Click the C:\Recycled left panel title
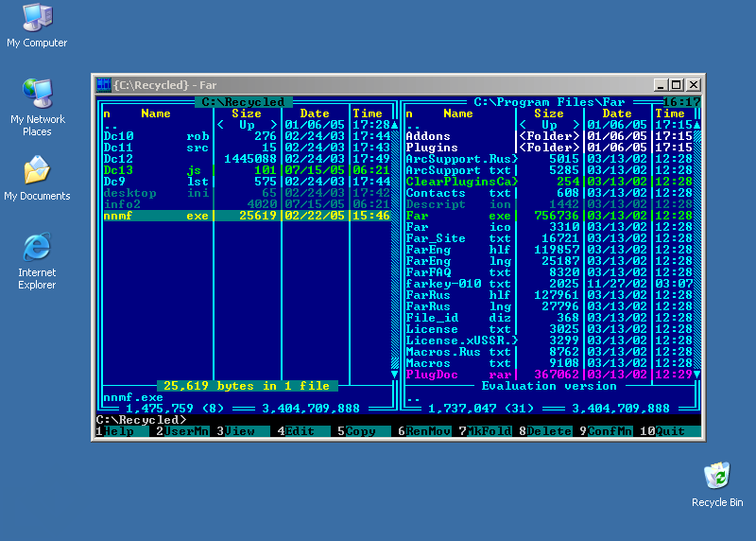The height and width of the screenshot is (541, 756). [x=244, y=102]
